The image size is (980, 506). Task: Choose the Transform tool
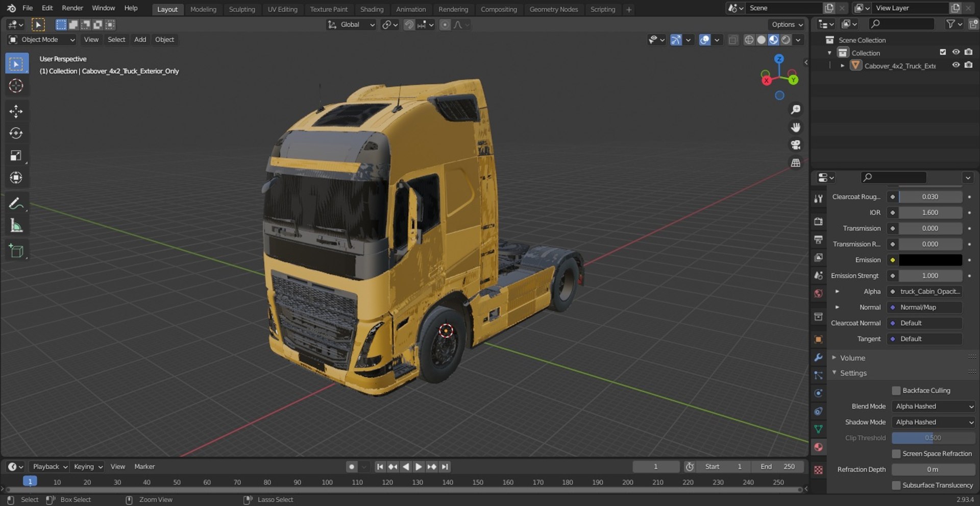coord(16,178)
